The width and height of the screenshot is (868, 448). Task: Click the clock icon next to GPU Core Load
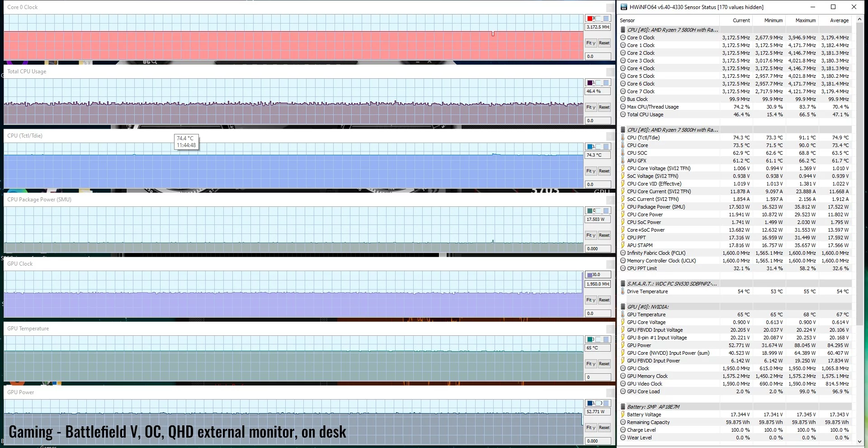[623, 391]
